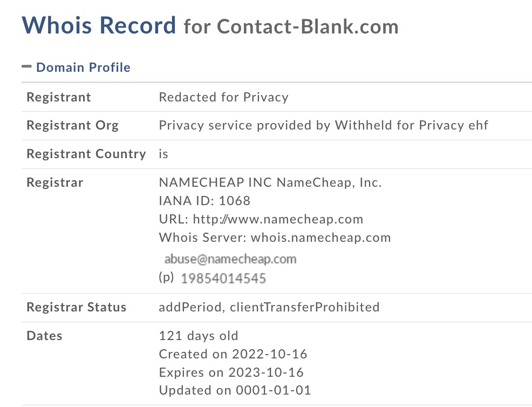The image size is (532, 407).
Task: Click the Expires on 2023-10-16 date
Action: click(231, 372)
